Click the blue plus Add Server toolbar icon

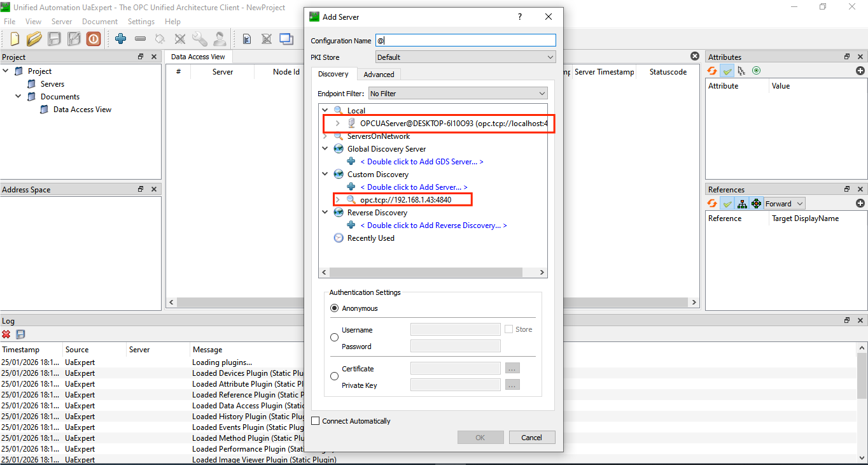120,39
